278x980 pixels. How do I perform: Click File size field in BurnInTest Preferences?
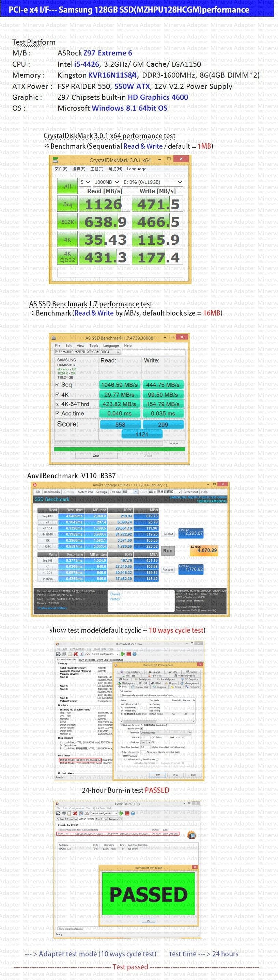(145, 737)
